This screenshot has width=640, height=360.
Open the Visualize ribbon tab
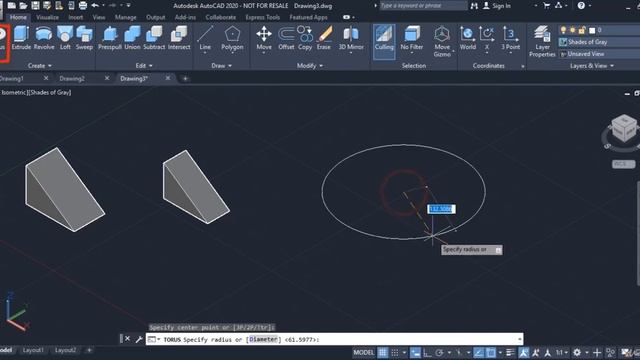(x=47, y=17)
